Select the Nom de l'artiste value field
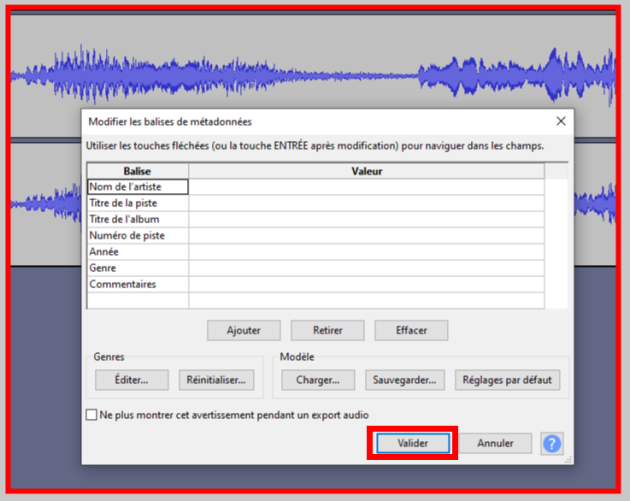630x501 pixels. pos(366,187)
